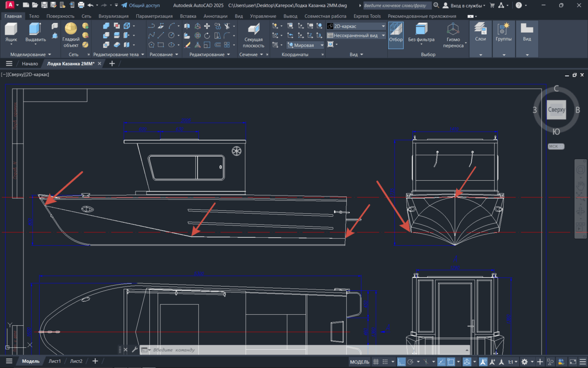This screenshot has width=588, height=368.
Task: Activate the Гизмо переноса move gizmo
Action: click(453, 30)
